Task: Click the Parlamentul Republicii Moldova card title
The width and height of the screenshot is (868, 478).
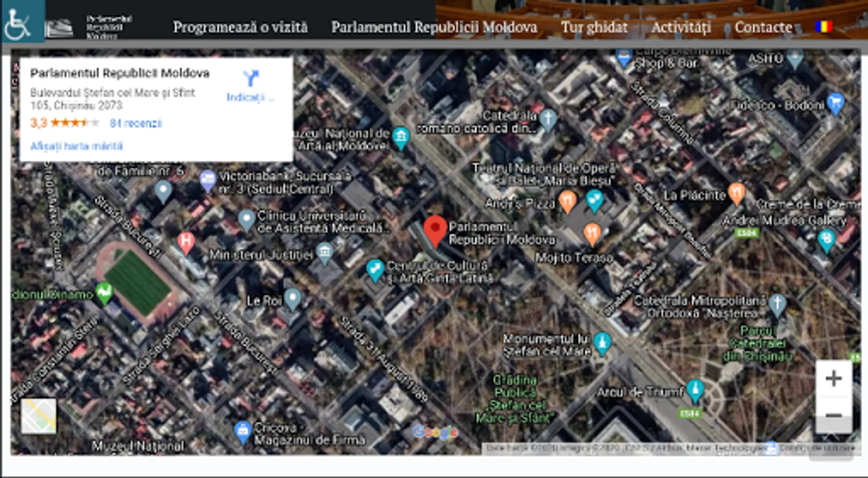Action: (x=120, y=73)
